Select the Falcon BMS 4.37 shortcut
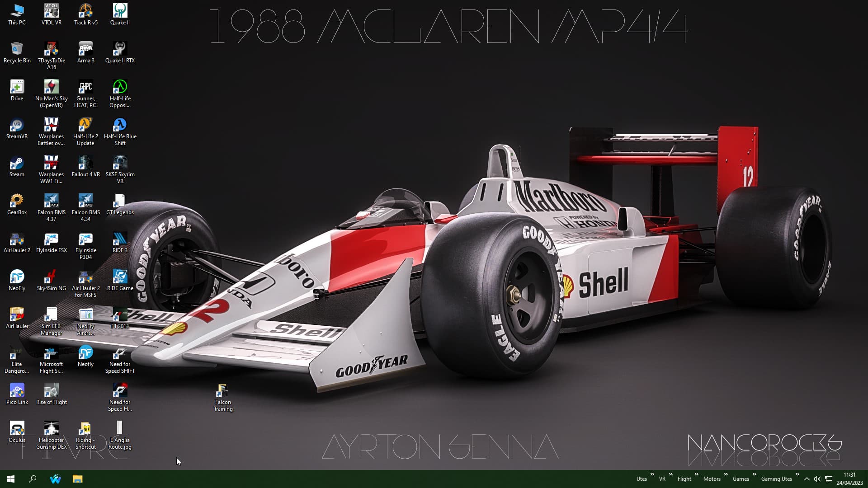Viewport: 868px width, 488px height. tap(51, 201)
